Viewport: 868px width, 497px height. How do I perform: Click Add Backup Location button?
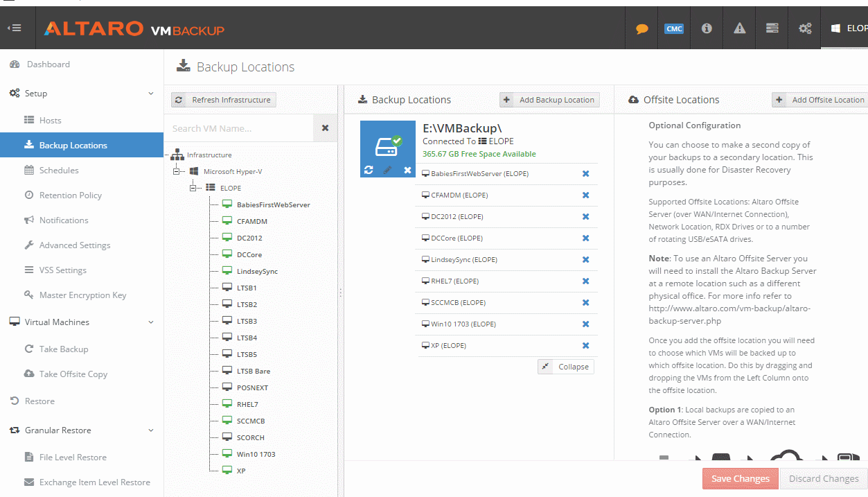(x=549, y=100)
